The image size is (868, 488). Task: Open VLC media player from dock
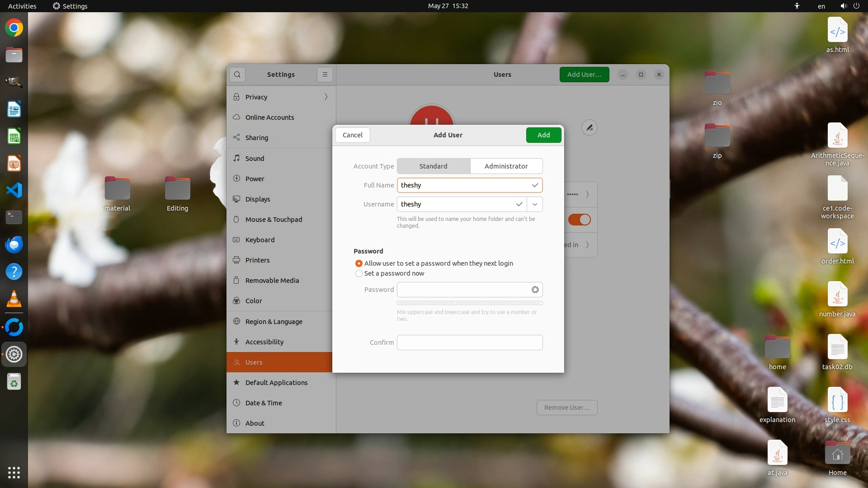click(x=14, y=299)
